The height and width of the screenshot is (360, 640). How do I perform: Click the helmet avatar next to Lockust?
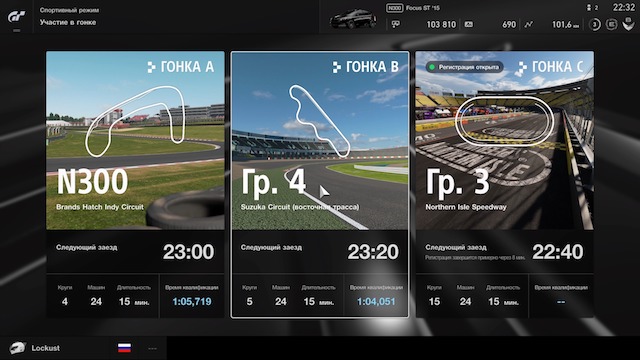click(17, 348)
